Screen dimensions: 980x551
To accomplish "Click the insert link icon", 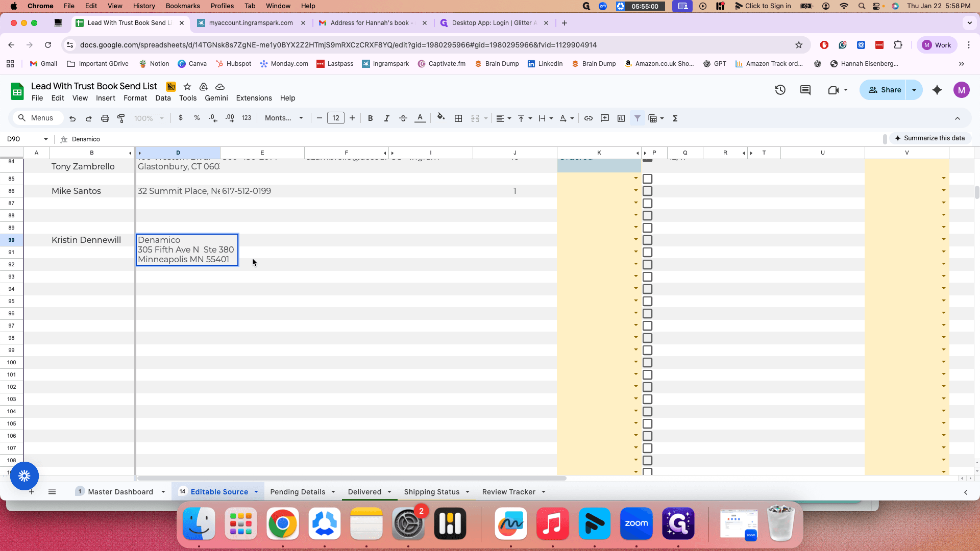I will (x=589, y=118).
